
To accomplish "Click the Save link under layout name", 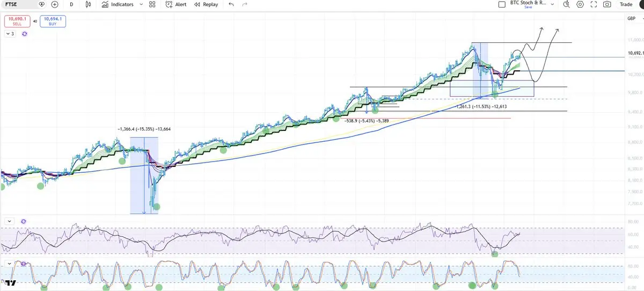I will tap(529, 8).
